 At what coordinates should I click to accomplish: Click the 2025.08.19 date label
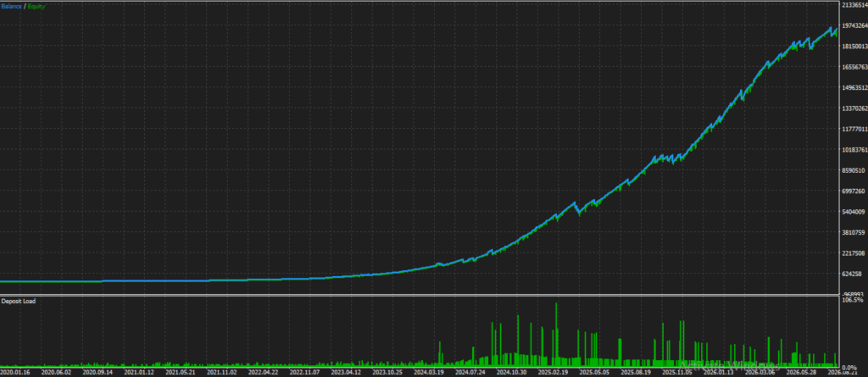point(637,373)
